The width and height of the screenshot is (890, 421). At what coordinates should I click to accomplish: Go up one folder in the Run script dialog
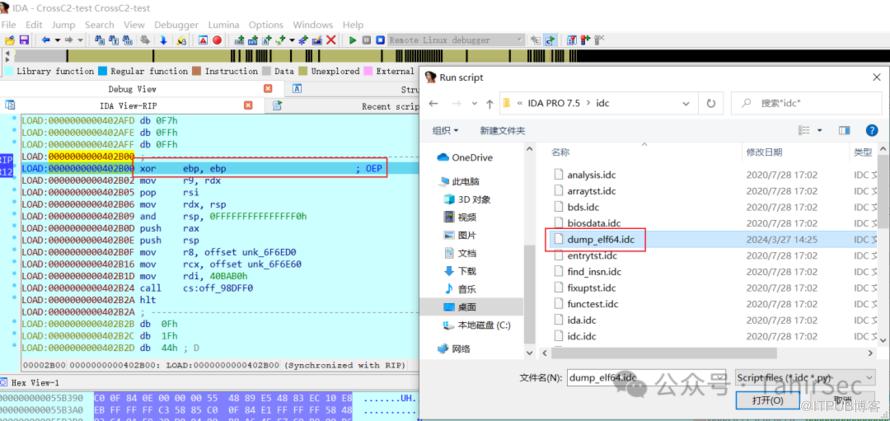coord(489,104)
